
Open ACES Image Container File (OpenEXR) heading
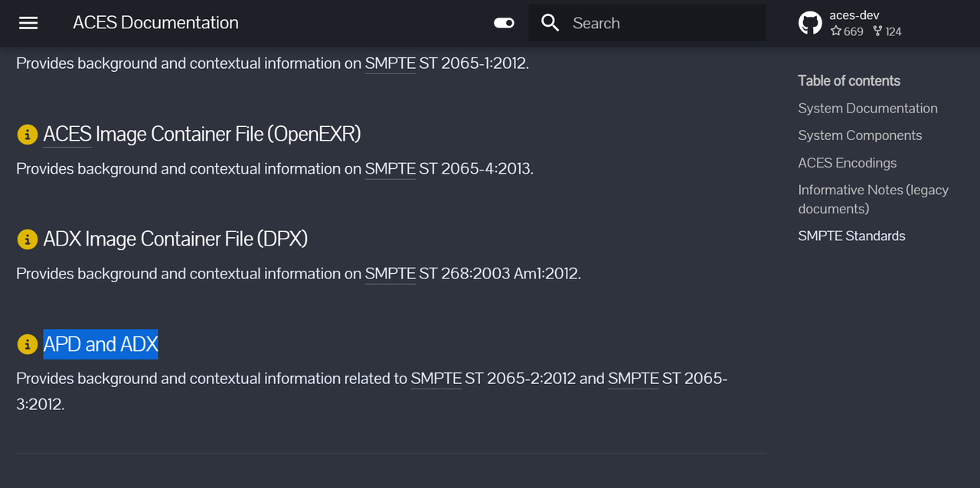click(x=202, y=134)
